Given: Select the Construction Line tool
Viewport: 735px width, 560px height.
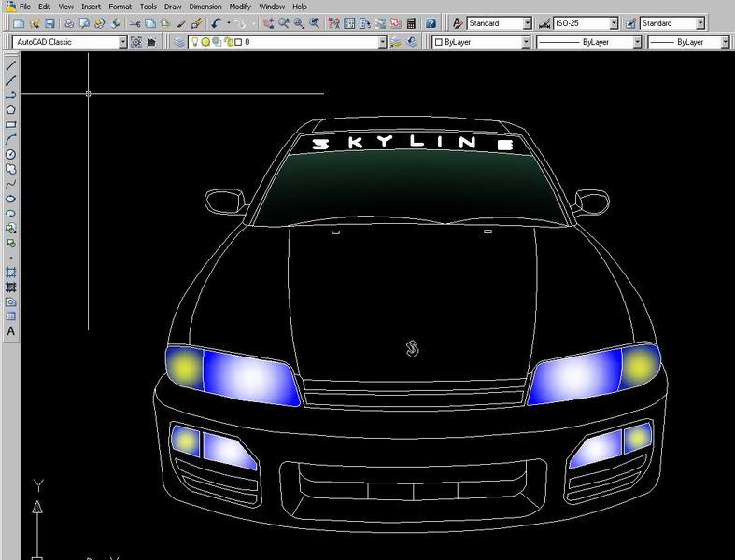Looking at the screenshot, I should [x=11, y=80].
